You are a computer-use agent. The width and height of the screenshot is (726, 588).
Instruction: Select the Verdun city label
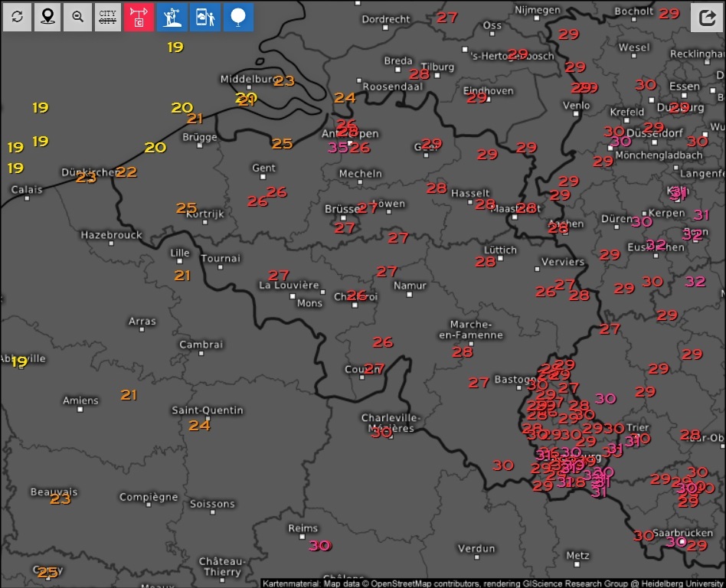click(x=476, y=549)
